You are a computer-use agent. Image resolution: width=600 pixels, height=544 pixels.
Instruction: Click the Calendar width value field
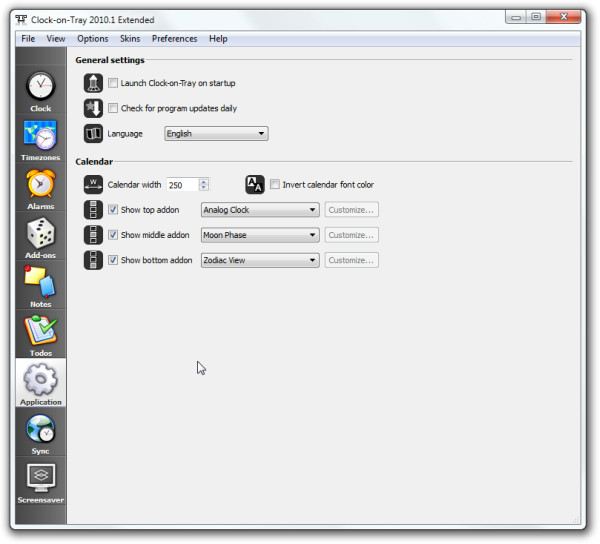click(183, 185)
